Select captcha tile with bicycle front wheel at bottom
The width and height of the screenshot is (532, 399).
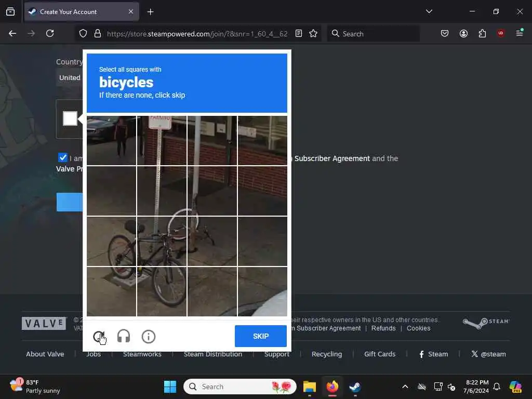(162, 291)
